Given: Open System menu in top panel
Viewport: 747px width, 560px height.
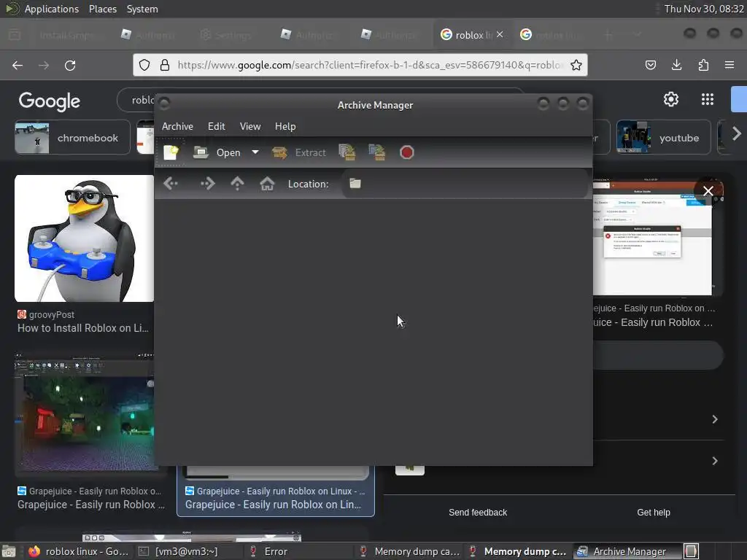Looking at the screenshot, I should [x=142, y=9].
